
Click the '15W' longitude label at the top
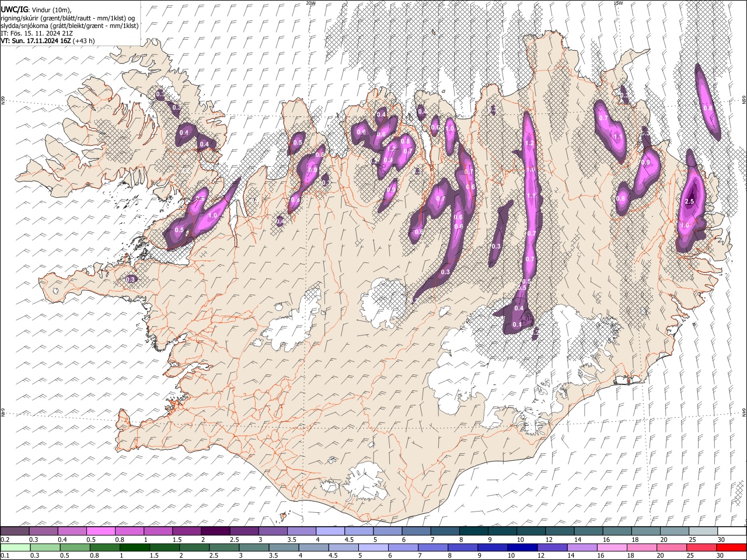click(617, 3)
